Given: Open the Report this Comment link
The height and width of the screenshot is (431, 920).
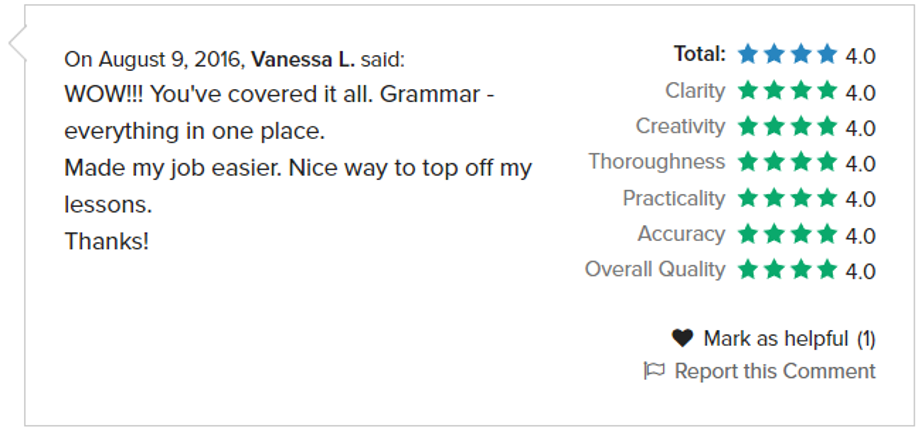Looking at the screenshot, I should (x=775, y=371).
